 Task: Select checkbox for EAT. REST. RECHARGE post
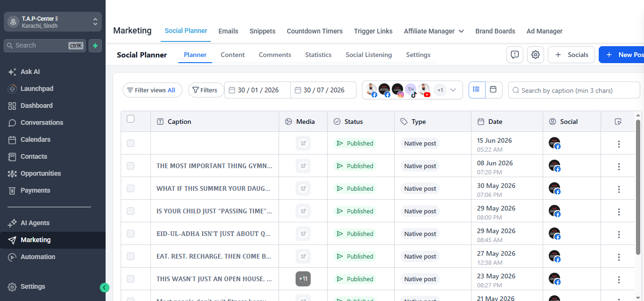coord(131,256)
